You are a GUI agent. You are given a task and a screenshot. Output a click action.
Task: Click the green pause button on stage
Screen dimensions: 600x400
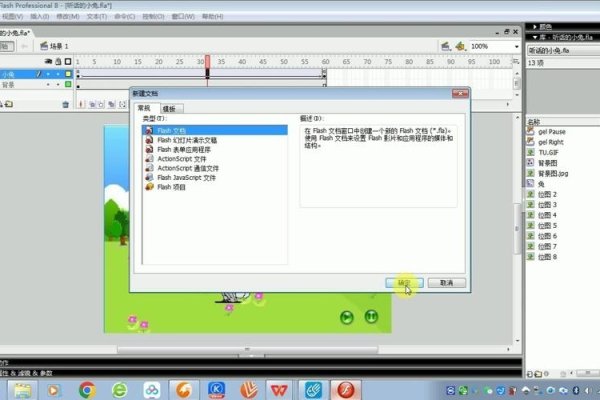[371, 317]
